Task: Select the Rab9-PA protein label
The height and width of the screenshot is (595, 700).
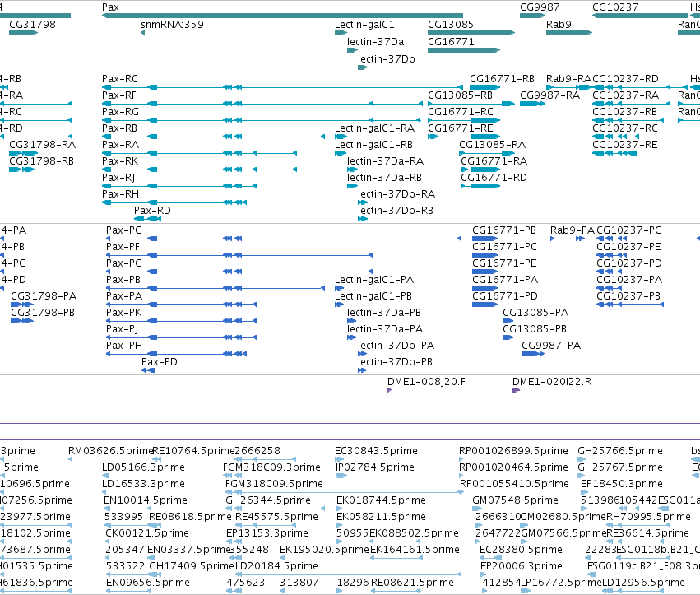Action: 573,230
